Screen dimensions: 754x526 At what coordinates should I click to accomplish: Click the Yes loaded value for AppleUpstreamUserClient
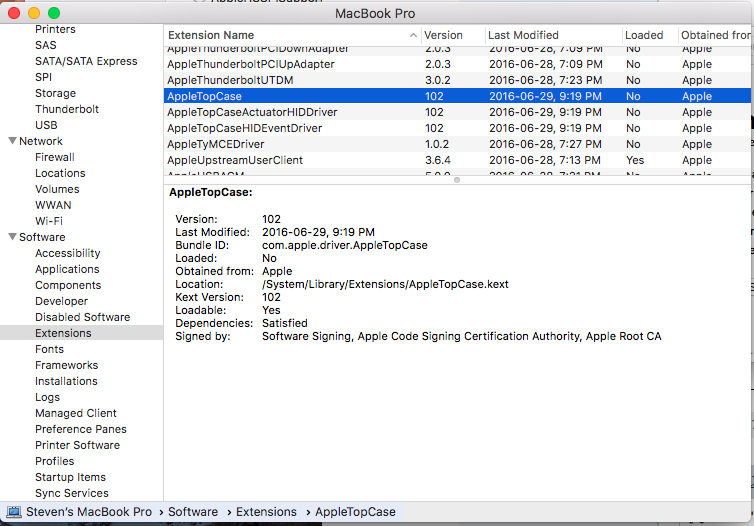(x=635, y=160)
